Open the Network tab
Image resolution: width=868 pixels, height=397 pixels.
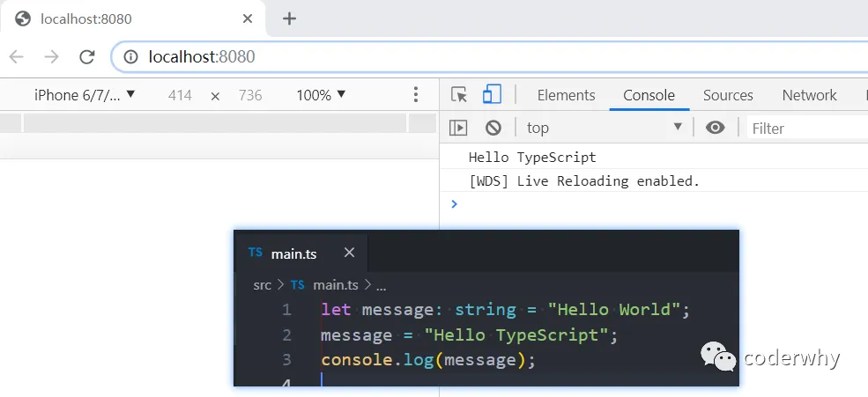809,95
